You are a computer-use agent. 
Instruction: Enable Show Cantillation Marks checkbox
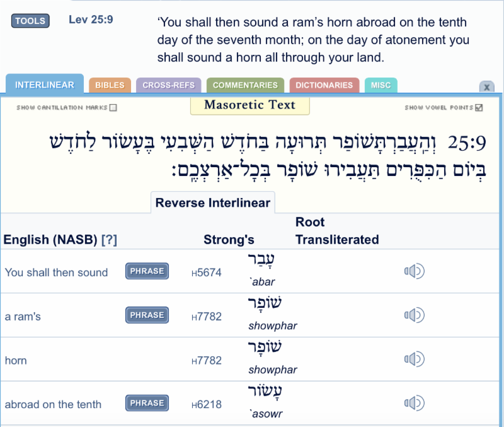pyautogui.click(x=113, y=108)
